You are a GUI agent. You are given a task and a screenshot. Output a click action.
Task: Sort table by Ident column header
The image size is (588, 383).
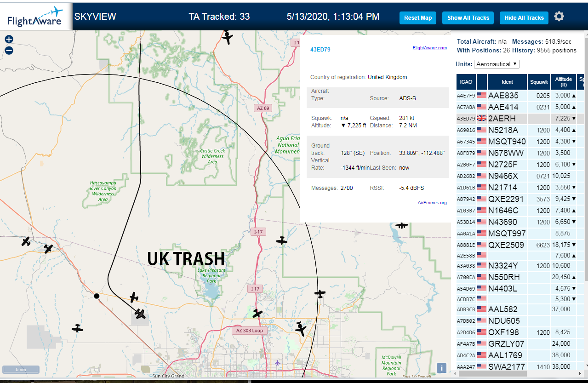[x=508, y=82]
